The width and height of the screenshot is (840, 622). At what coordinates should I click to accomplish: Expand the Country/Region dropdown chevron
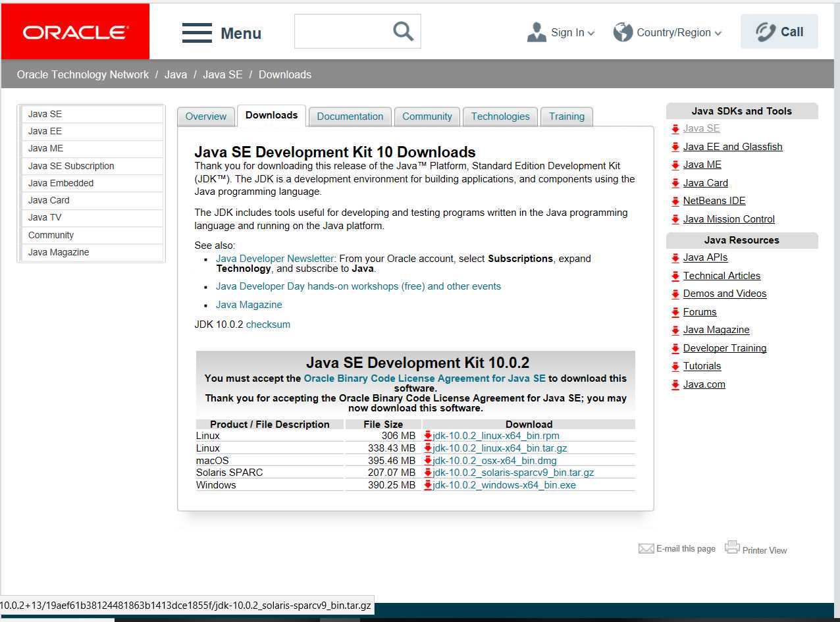(x=718, y=33)
